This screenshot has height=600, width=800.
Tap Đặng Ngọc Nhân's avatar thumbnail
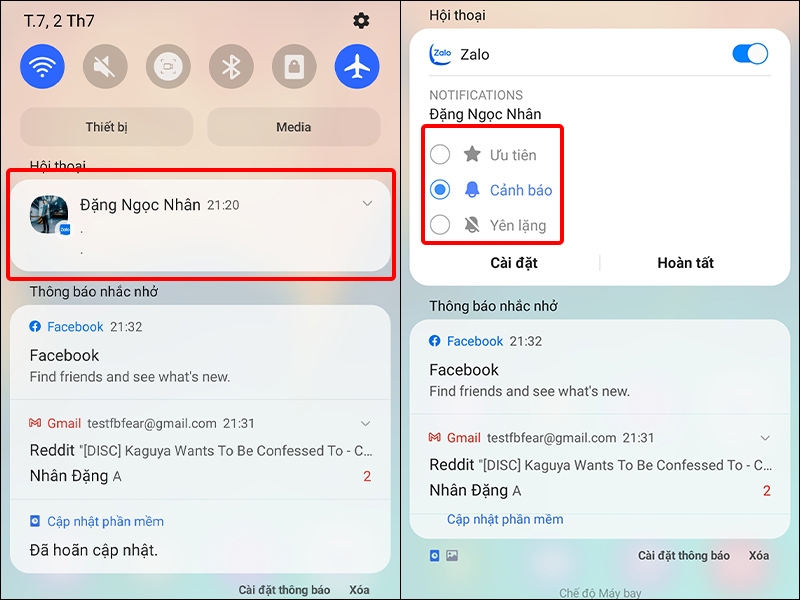(49, 214)
